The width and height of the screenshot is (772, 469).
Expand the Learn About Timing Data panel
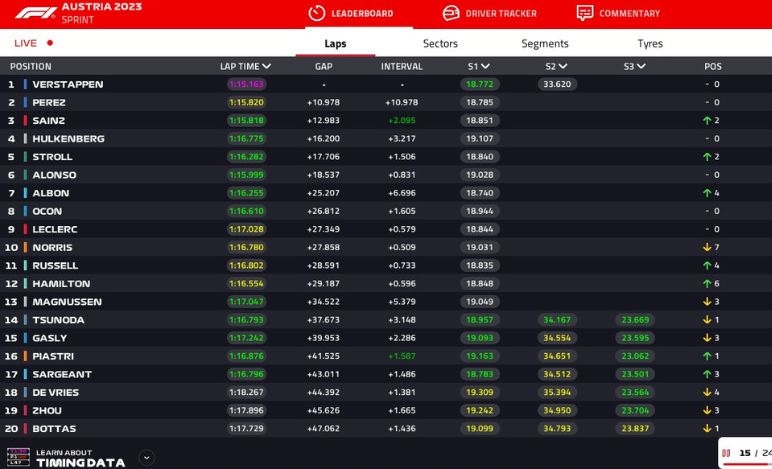[x=147, y=457]
